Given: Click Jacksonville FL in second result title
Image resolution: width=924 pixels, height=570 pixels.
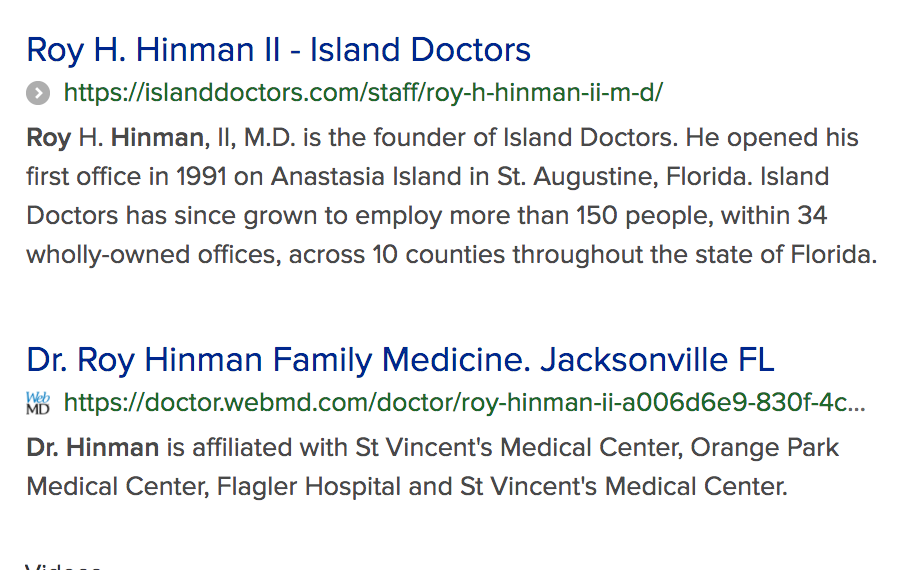Looking at the screenshot, I should coord(657,360).
